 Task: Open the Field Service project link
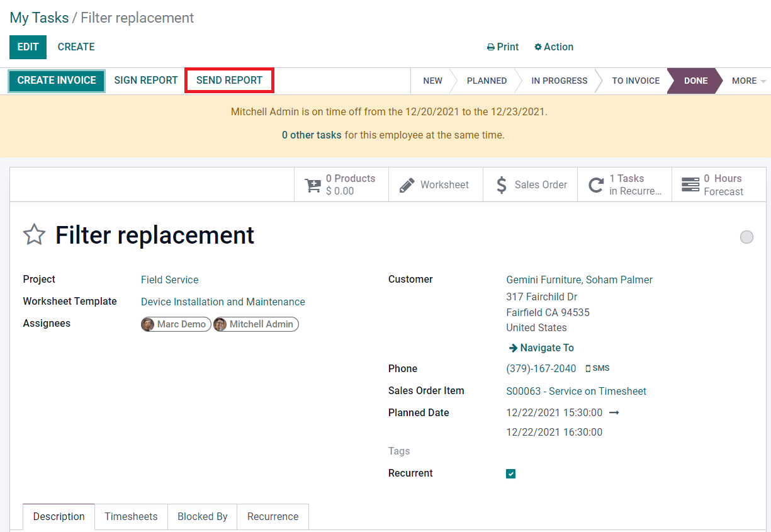coord(169,280)
